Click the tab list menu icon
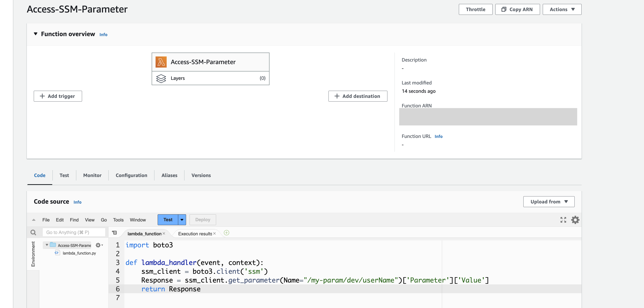Viewport: 644px width, 308px height. [x=114, y=233]
